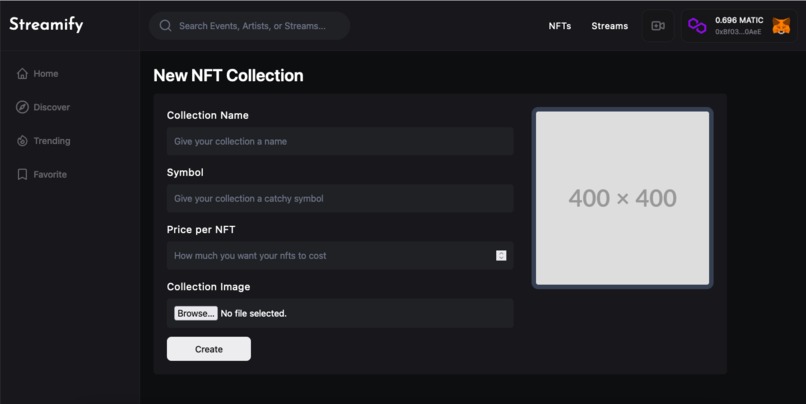Click the wallet address 0xBf03...0AeE
806x404 pixels.
(738, 32)
